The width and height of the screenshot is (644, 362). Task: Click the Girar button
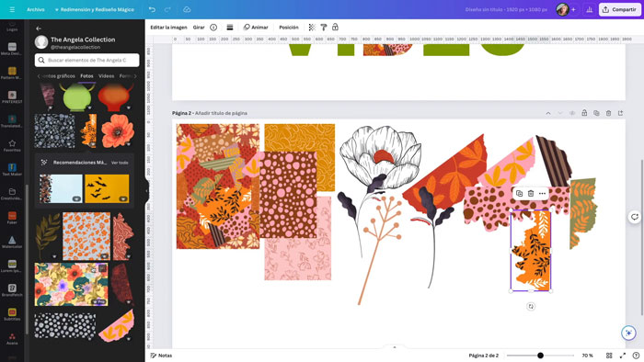(199, 27)
